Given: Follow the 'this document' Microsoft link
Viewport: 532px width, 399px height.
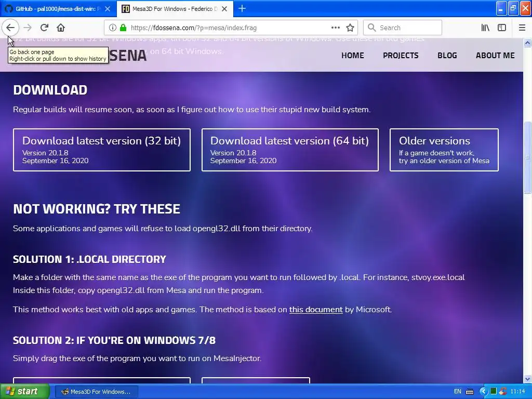Looking at the screenshot, I should pos(316,310).
